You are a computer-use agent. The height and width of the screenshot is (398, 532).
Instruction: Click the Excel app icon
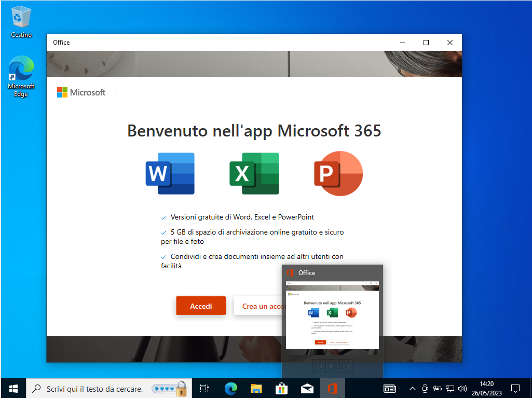pos(254,173)
